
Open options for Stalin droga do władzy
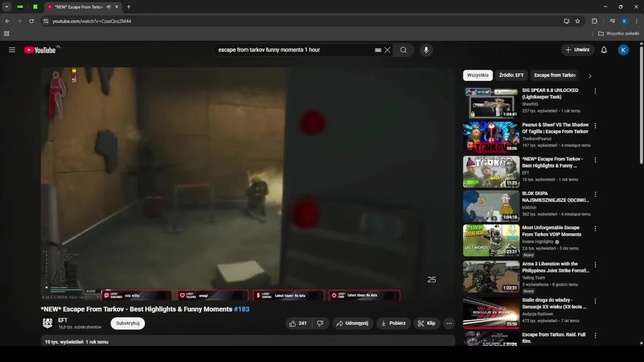[595, 301]
